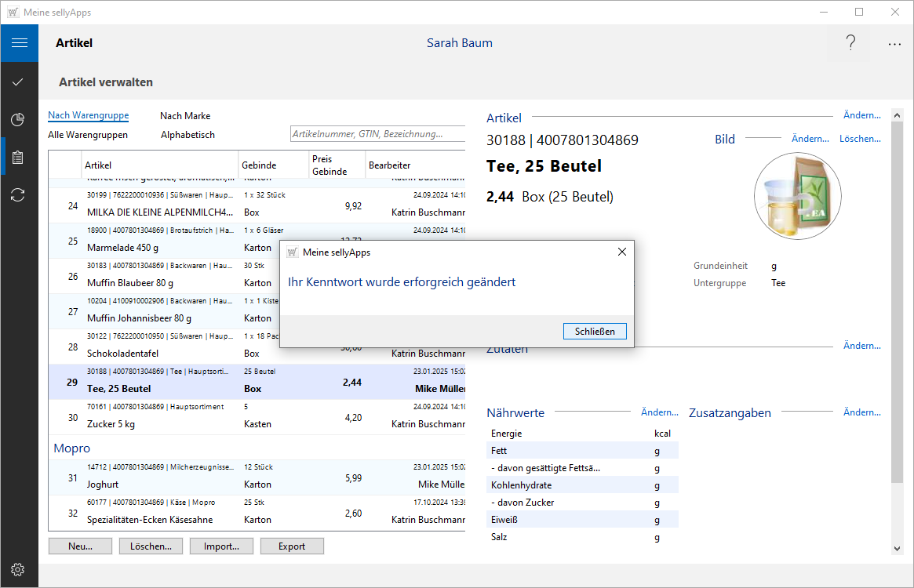914x588 pixels.
Task: Switch to Nach Marke tab
Action: (x=185, y=116)
